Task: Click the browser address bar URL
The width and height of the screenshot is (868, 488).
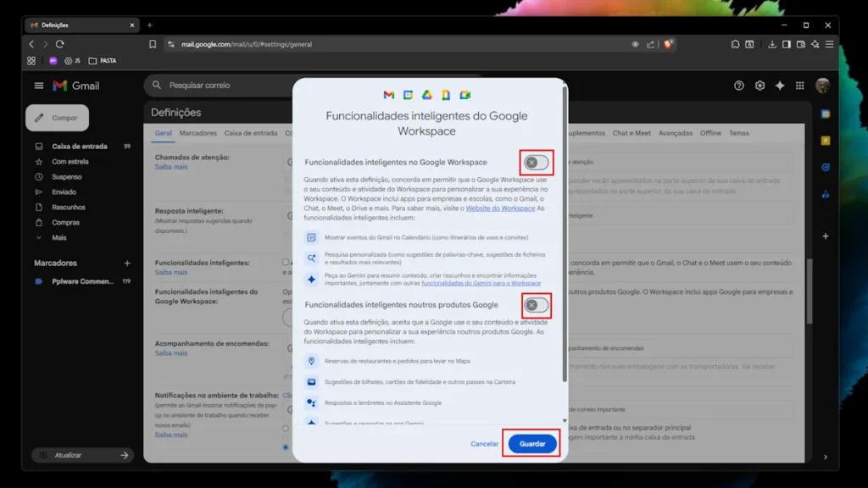Action: point(247,44)
